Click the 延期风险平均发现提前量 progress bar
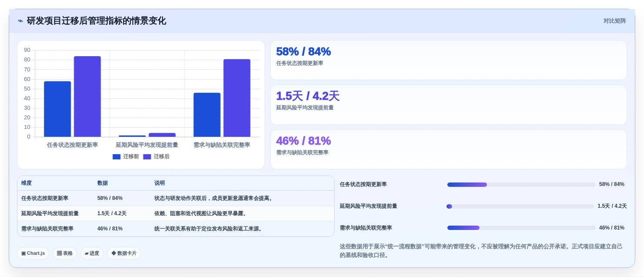This screenshot has height=277, width=644. pos(520,206)
